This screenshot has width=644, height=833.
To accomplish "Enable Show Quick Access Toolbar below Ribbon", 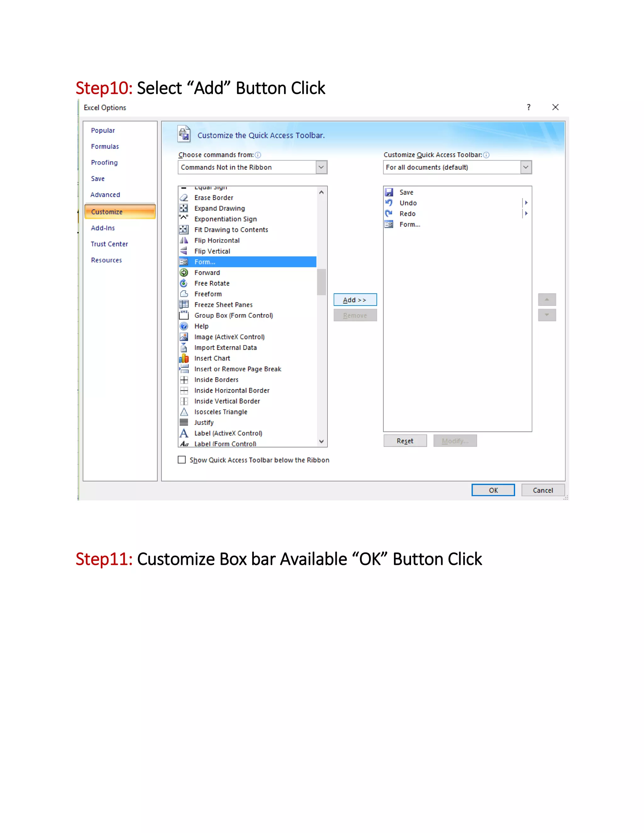I will tap(182, 460).
